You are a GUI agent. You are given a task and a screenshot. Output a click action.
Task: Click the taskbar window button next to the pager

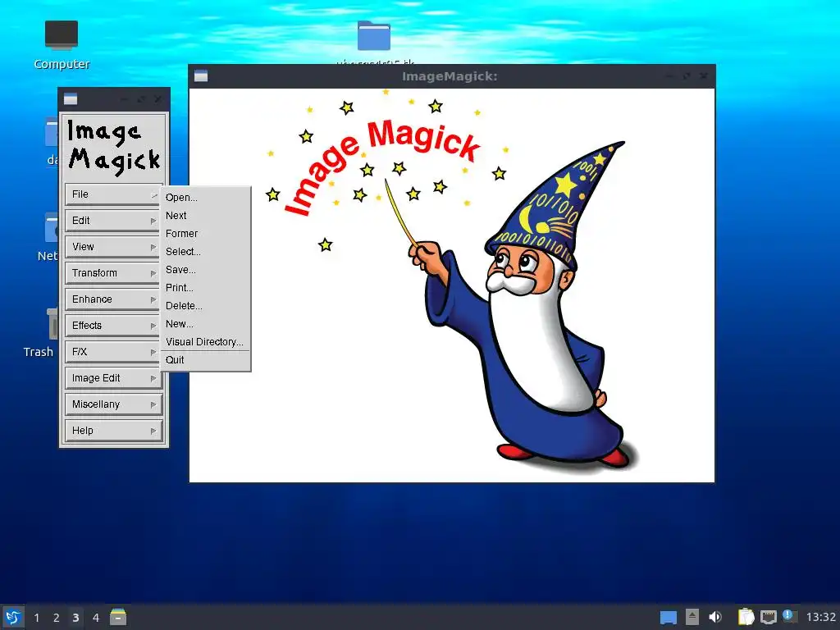coord(118,617)
